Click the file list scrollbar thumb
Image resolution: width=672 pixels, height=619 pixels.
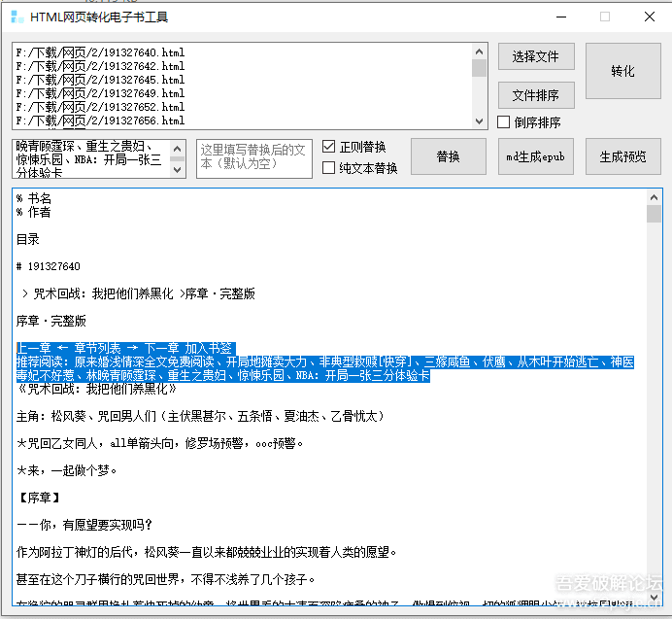(479, 68)
